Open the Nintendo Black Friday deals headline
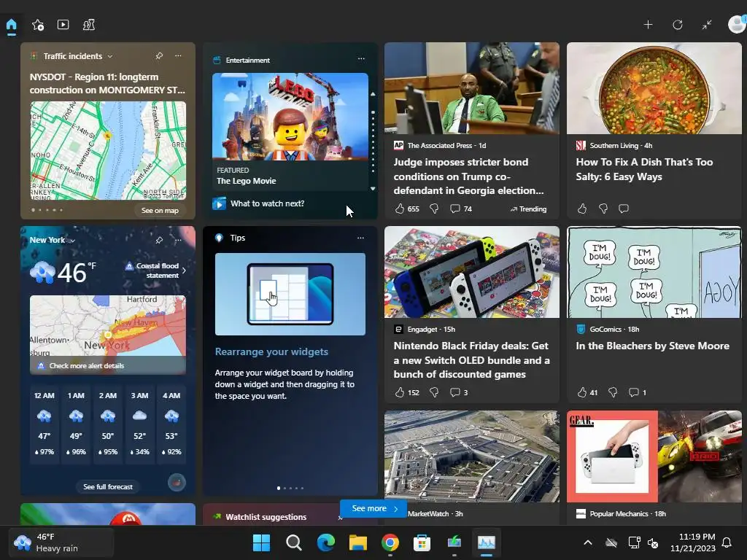The width and height of the screenshot is (747, 560). point(472,360)
